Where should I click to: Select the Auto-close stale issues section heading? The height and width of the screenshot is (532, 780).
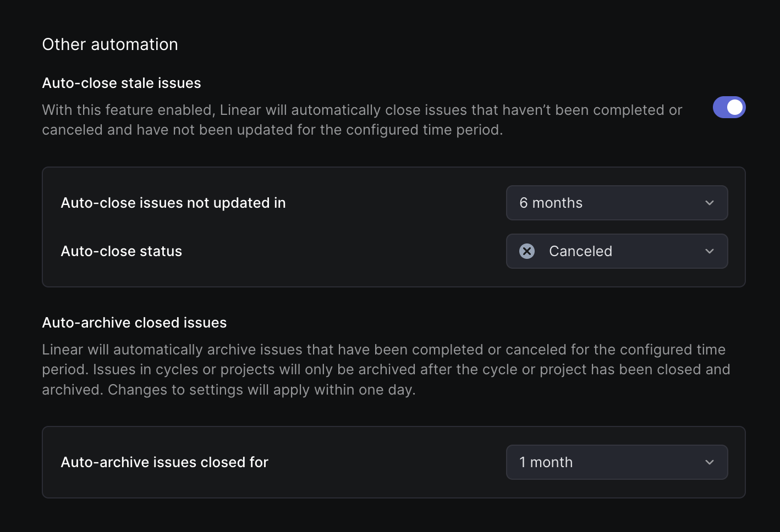[121, 82]
